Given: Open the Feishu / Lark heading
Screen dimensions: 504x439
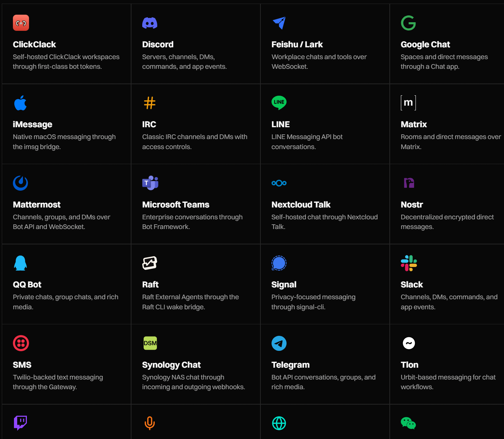Looking at the screenshot, I should [297, 44].
